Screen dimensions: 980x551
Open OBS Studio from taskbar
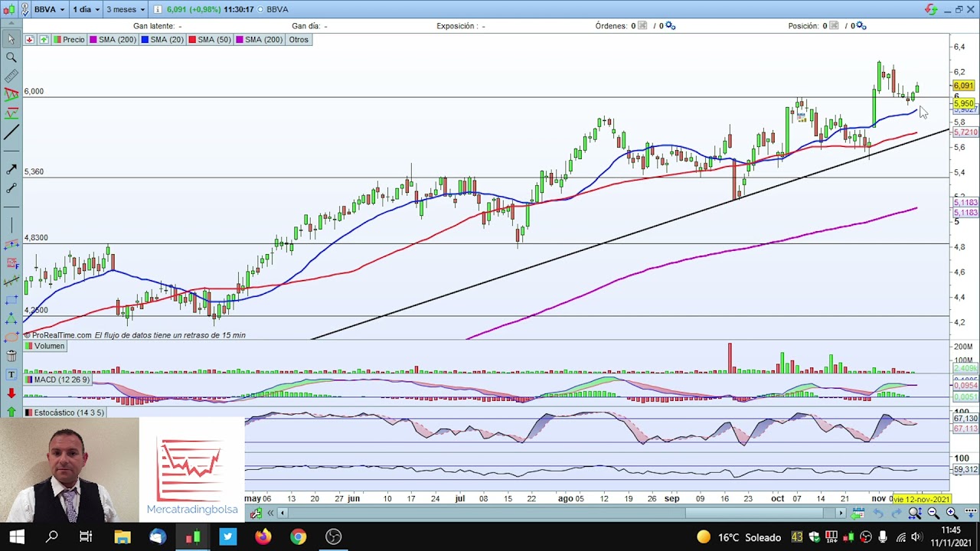(333, 536)
